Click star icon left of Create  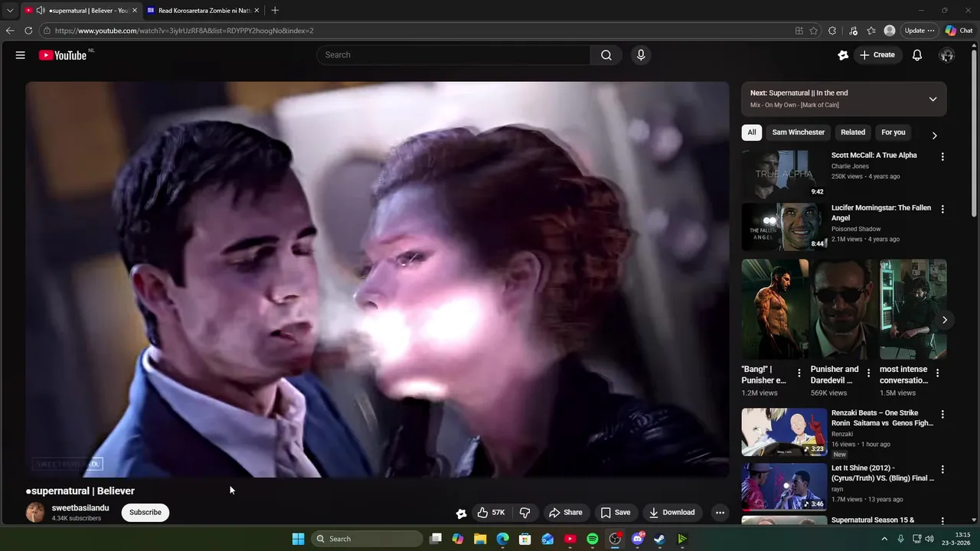[x=843, y=55]
